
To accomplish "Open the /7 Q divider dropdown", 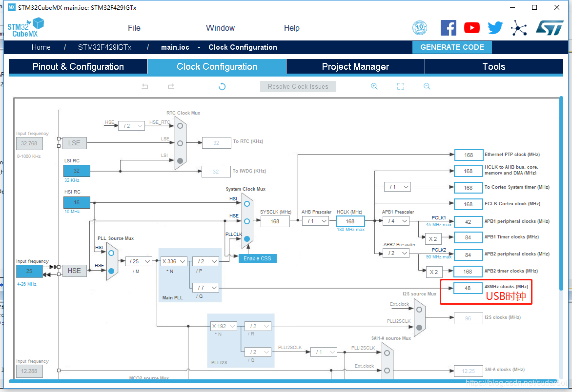I will [206, 288].
